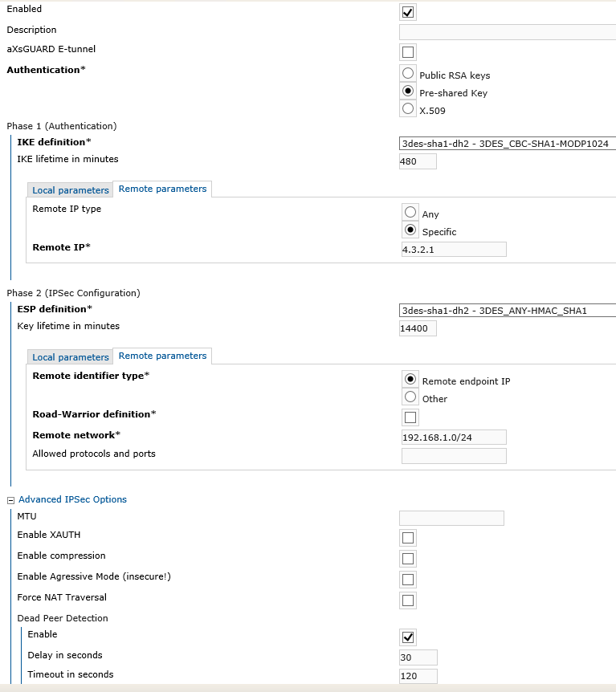This screenshot has width=616, height=692.
Task: Select Phase 1 Remote parameters tab
Action: pos(162,189)
